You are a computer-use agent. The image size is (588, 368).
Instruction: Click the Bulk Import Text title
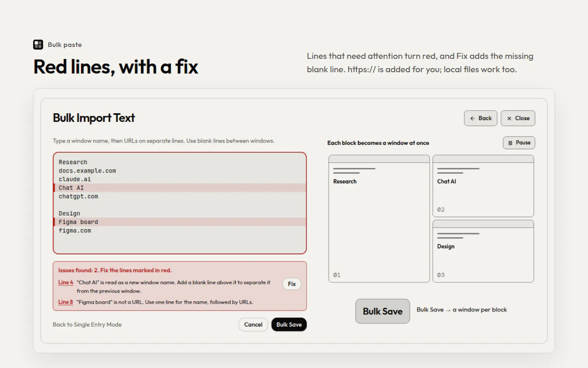[x=94, y=118]
